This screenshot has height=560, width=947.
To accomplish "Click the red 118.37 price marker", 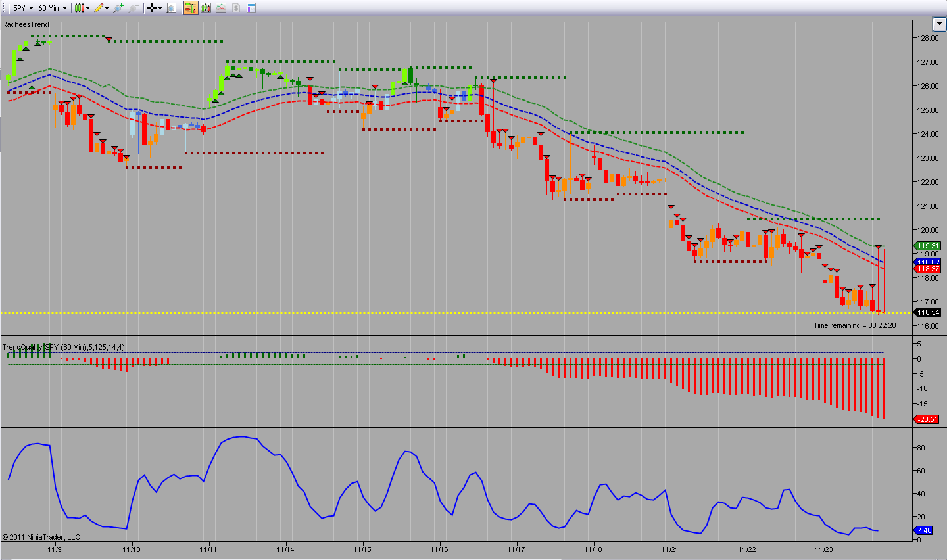I will pyautogui.click(x=928, y=269).
